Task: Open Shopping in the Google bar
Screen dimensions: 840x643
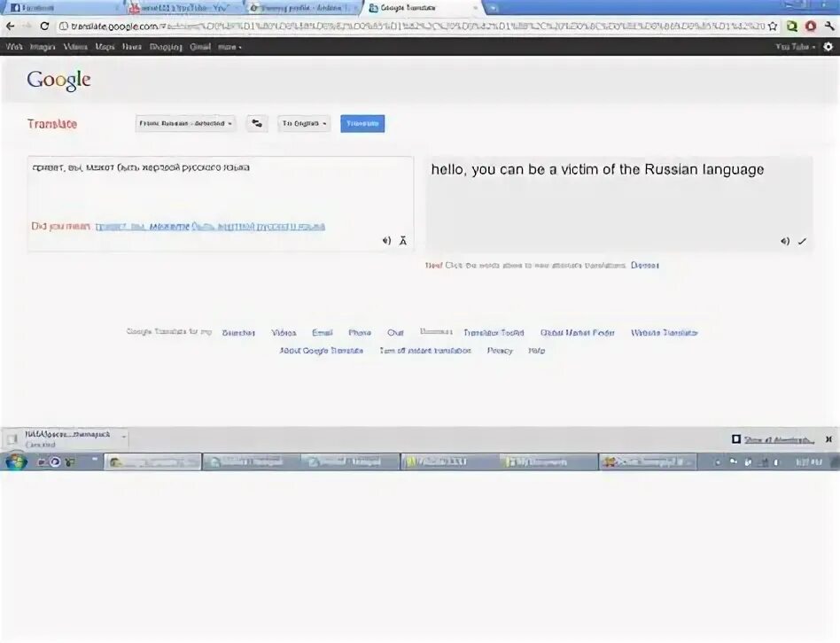Action: [166, 47]
